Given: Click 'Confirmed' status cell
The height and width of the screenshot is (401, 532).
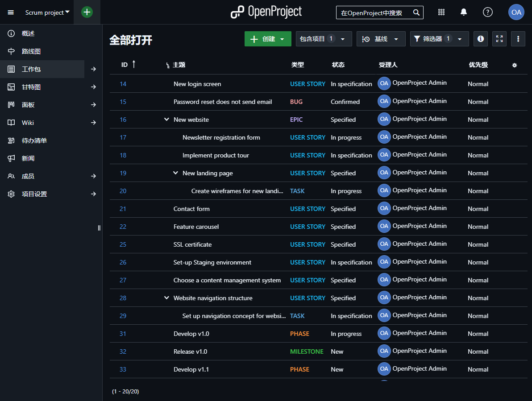Looking at the screenshot, I should [345, 102].
